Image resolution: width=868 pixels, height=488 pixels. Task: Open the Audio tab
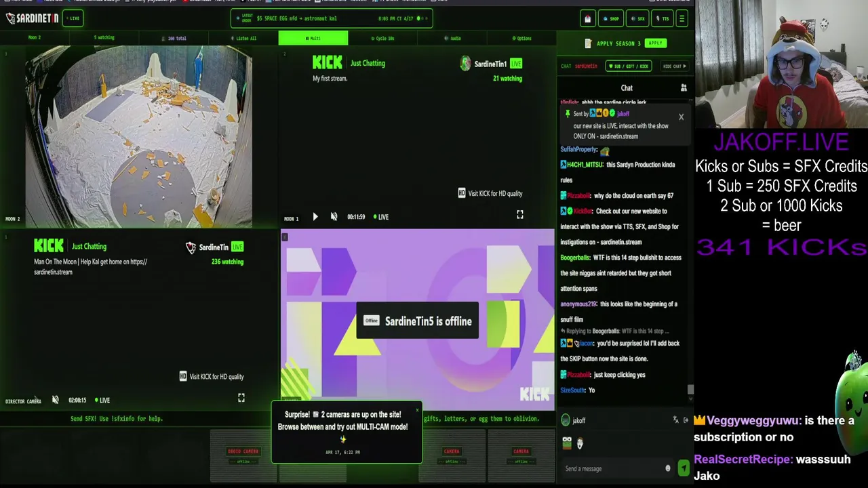coord(452,39)
